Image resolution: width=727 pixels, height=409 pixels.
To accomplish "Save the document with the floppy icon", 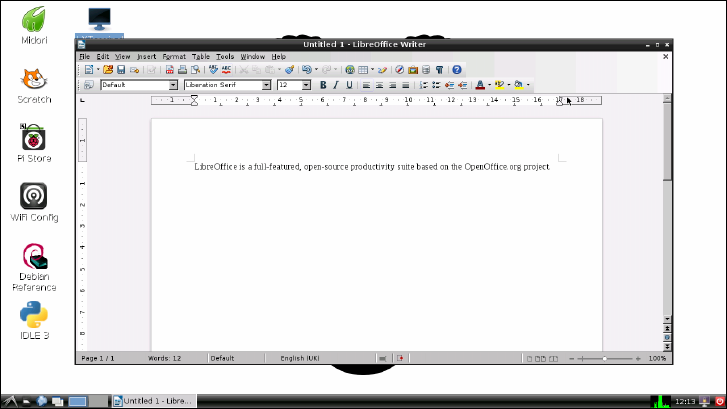I will coord(121,70).
